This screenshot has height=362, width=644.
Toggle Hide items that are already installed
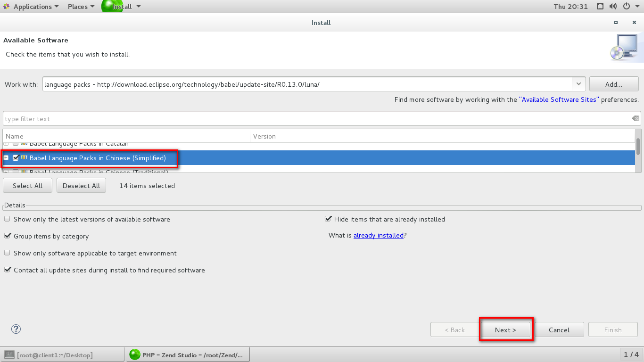(328, 219)
